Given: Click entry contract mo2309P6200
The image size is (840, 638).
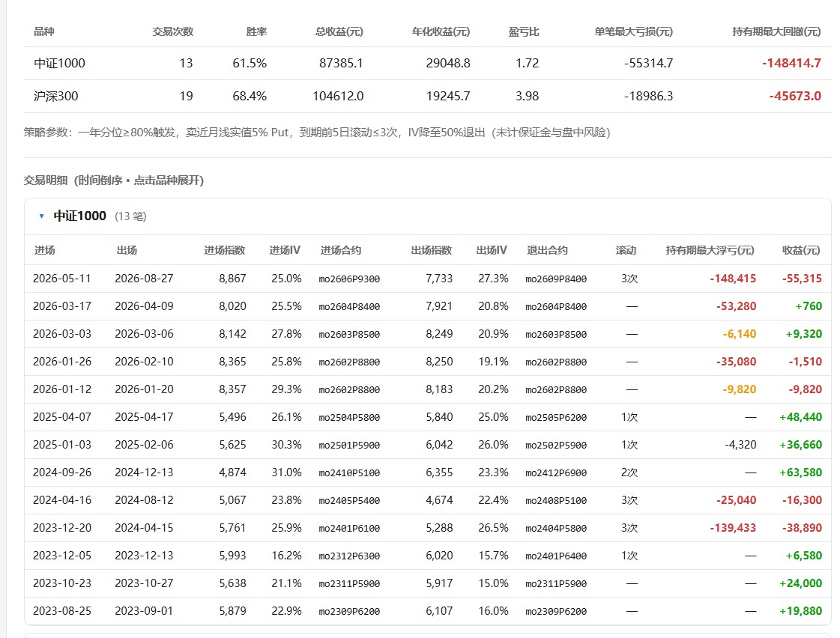Looking at the screenshot, I should pyautogui.click(x=349, y=611).
